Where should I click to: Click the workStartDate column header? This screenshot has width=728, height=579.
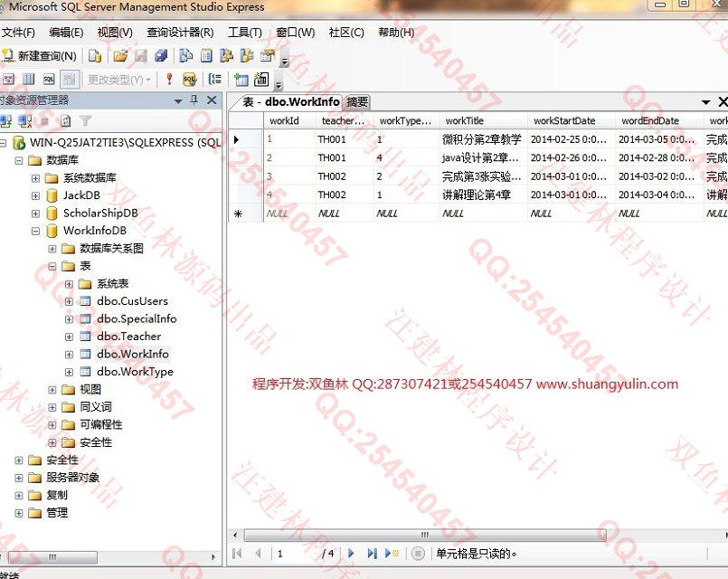pyautogui.click(x=572, y=120)
